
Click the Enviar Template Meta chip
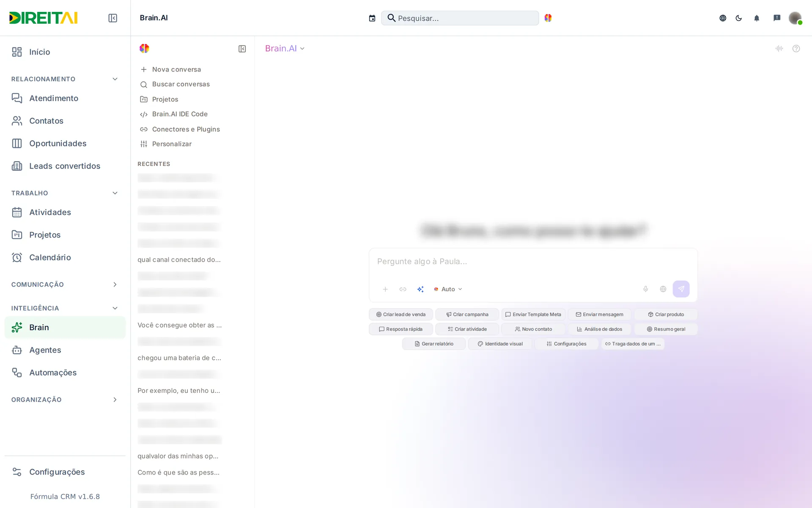[x=533, y=315]
